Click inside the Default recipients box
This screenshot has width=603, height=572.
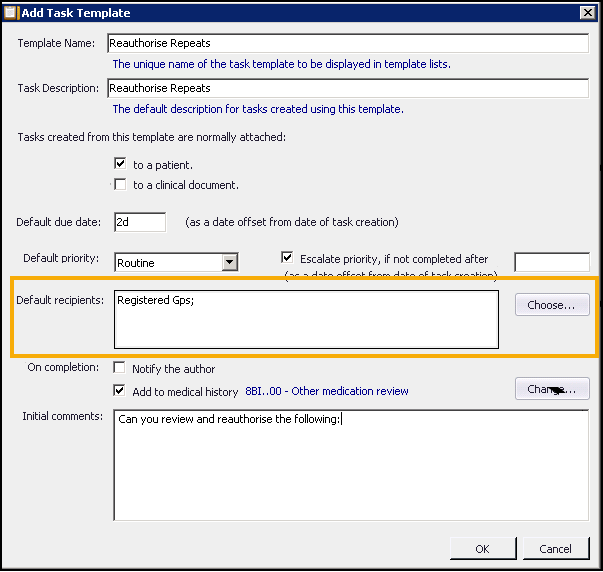[305, 319]
